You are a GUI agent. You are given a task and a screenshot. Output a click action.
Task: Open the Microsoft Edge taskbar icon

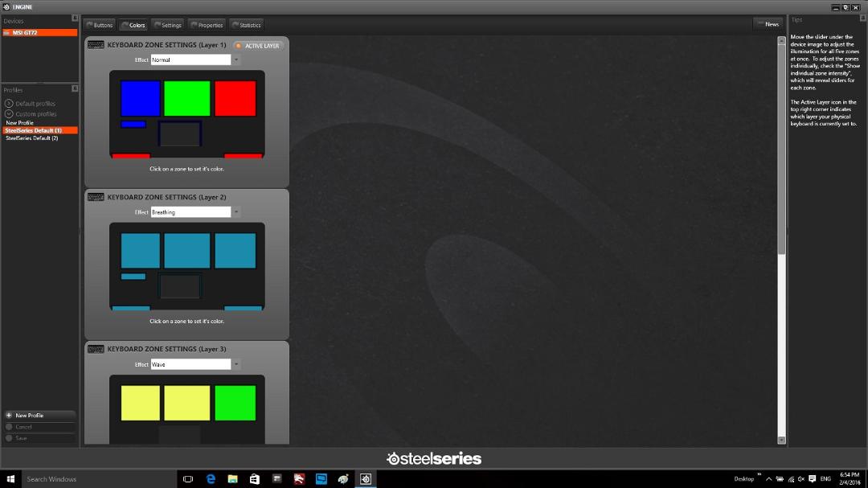[211, 479]
